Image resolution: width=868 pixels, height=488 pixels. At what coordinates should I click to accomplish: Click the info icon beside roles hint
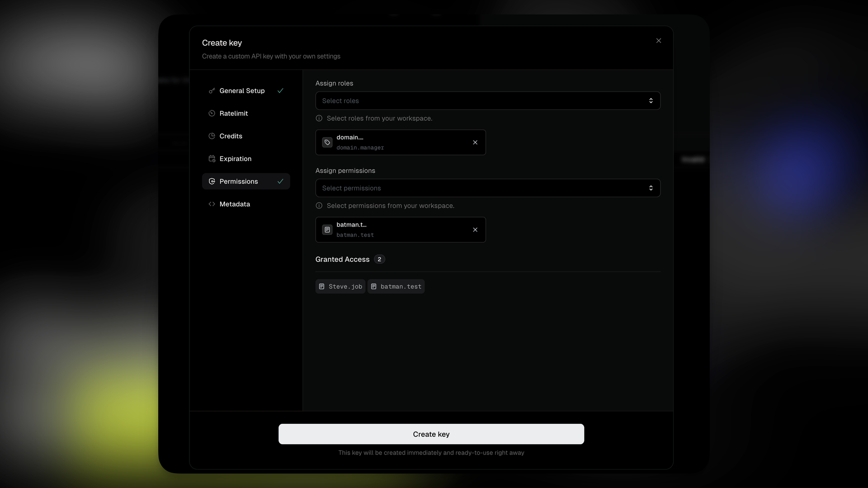tap(319, 118)
